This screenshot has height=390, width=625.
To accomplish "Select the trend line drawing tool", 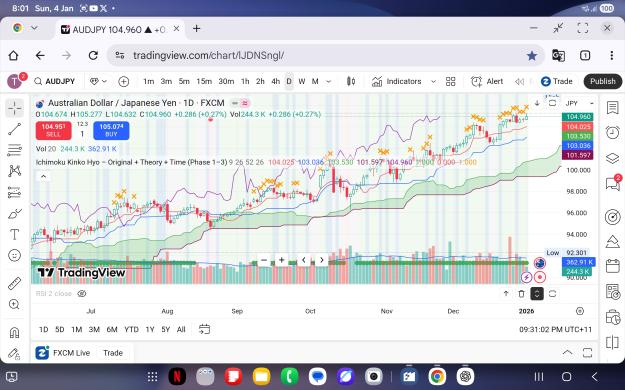I will (x=15, y=129).
